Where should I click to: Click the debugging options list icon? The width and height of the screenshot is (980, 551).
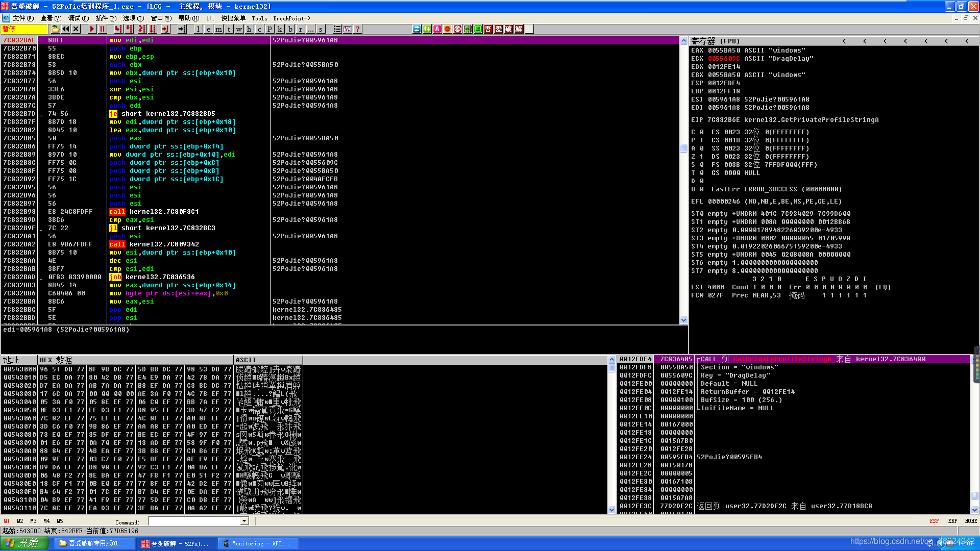pyautogui.click(x=337, y=29)
